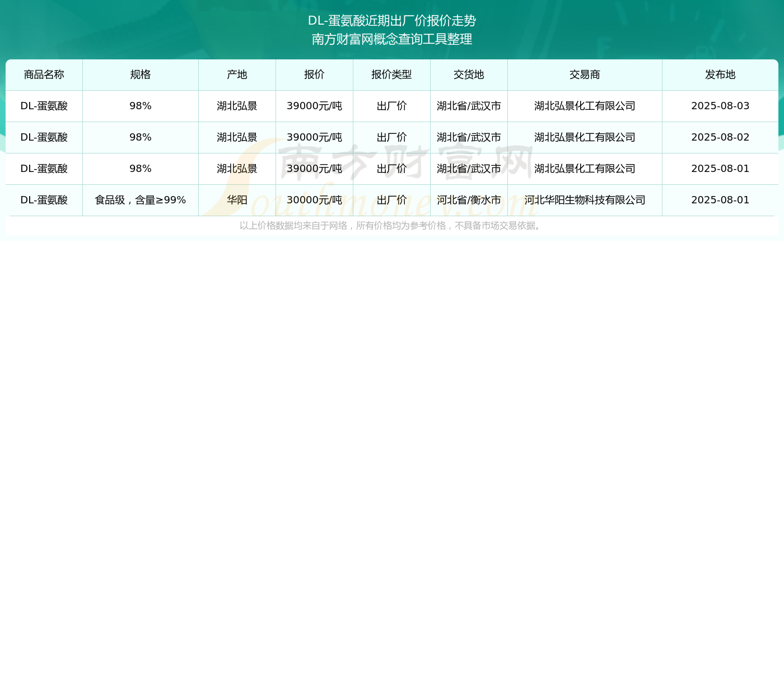Click DL-蛋氨酸 in the 华阳 row
This screenshot has width=784, height=675.
[44, 200]
